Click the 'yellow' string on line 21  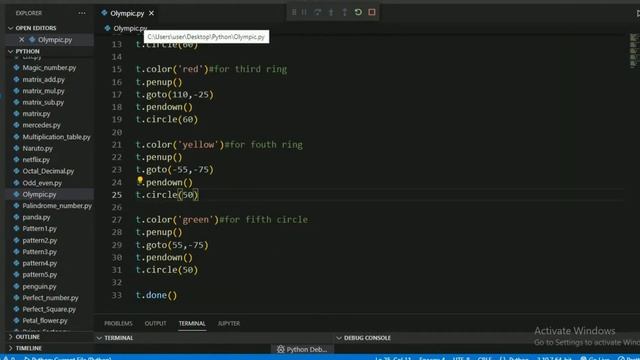coord(199,144)
